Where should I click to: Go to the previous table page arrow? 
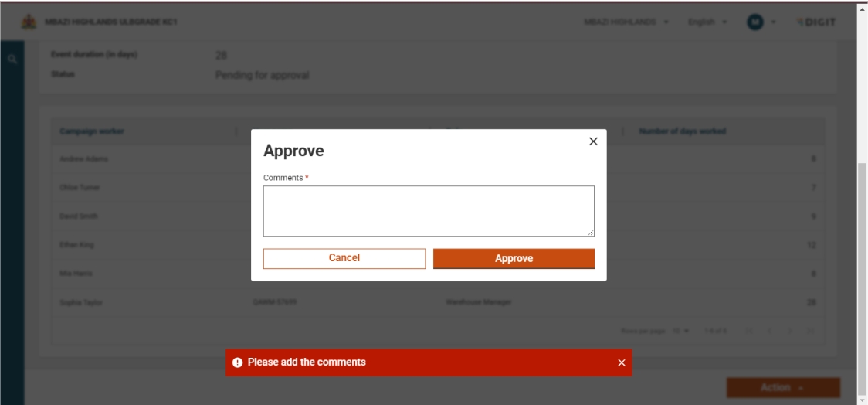point(770,332)
